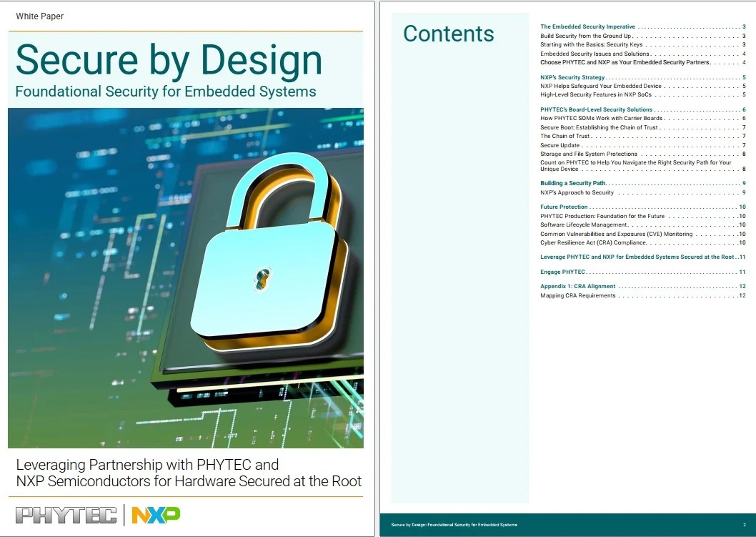Open 'Secure Boot: Establishing the Chain of Trust'

642,127
